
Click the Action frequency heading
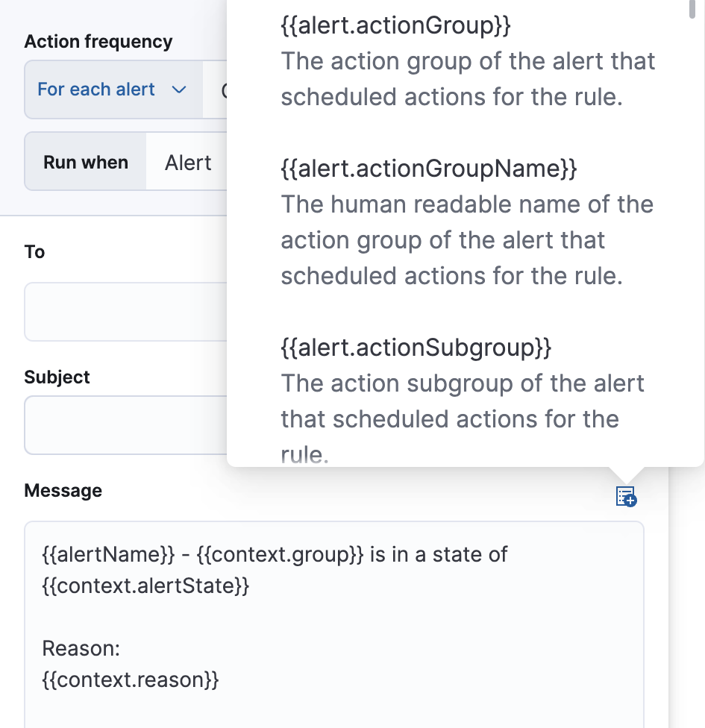click(x=98, y=42)
